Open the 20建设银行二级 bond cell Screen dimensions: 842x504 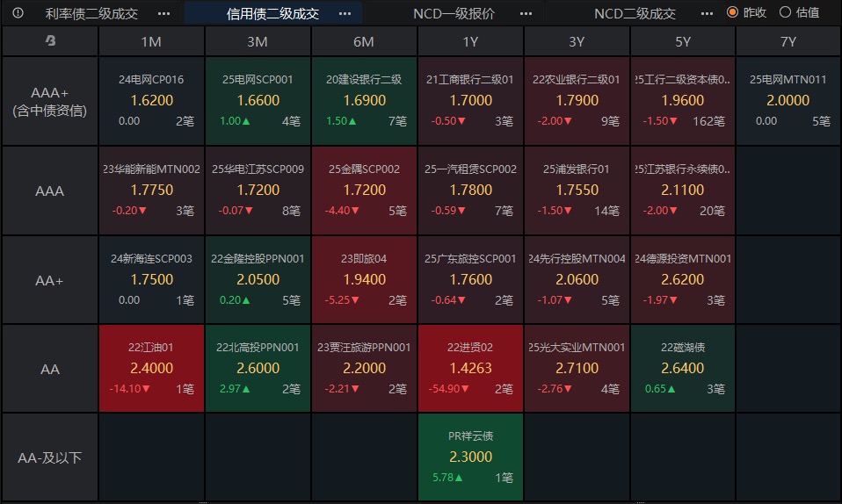364,101
